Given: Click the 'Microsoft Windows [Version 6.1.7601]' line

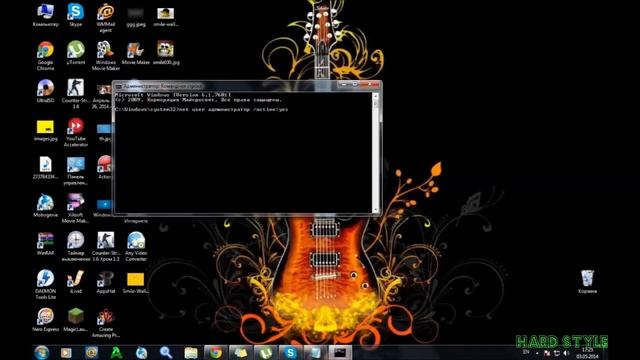Looking at the screenshot, I should [173, 95].
